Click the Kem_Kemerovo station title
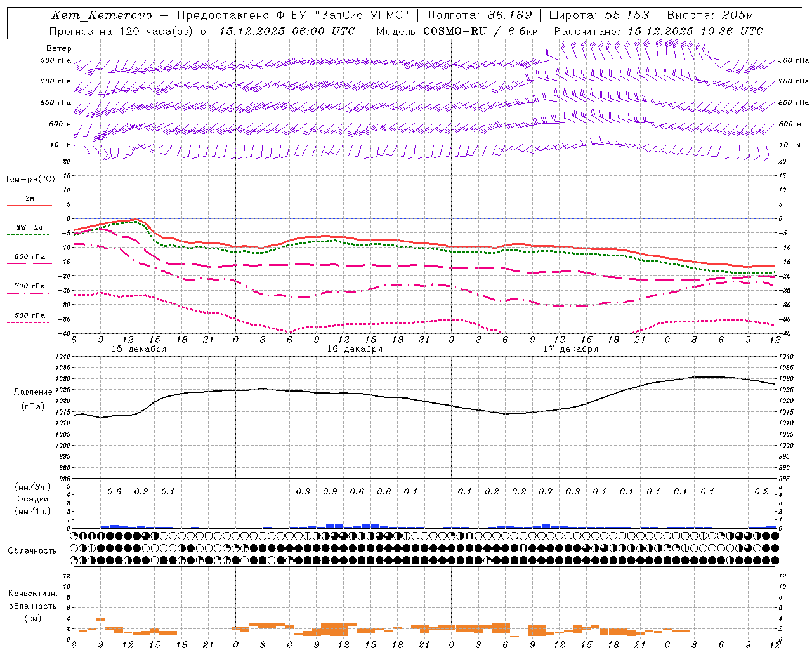Image resolution: width=812 pixels, height=650 pixels. click(x=101, y=15)
